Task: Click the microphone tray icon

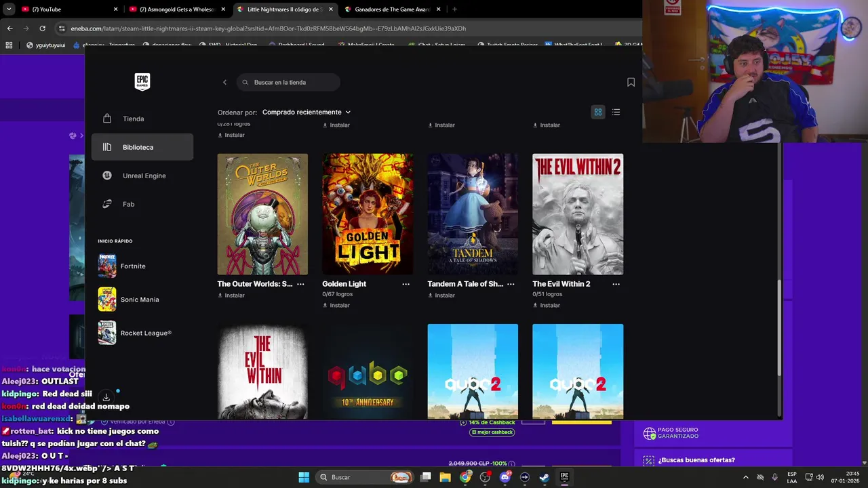Action: tap(774, 477)
